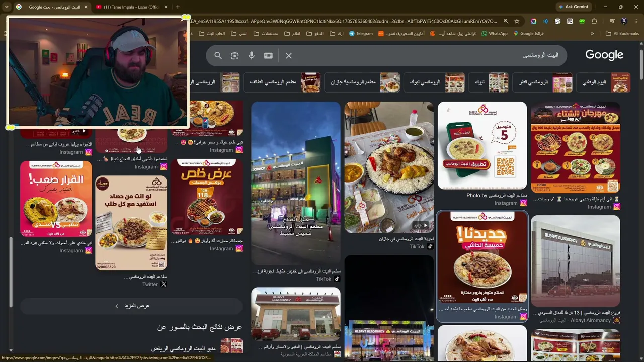Click the colorful ring extension icon
The height and width of the screenshot is (362, 644).
pos(533,21)
